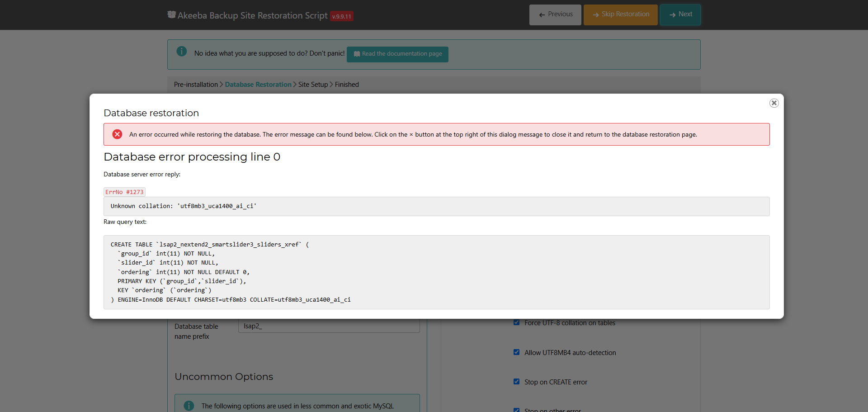Select Database Restoration breadcrumb step

click(x=258, y=85)
